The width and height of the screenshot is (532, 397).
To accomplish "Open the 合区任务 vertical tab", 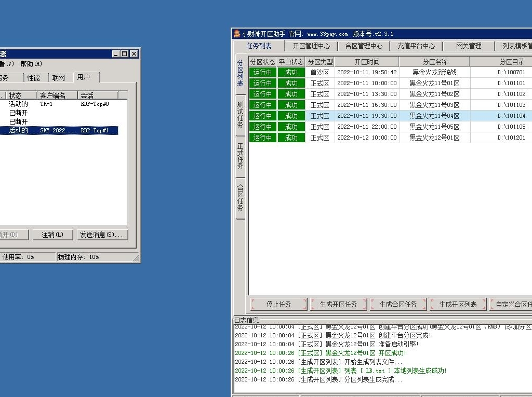I will coord(240,197).
